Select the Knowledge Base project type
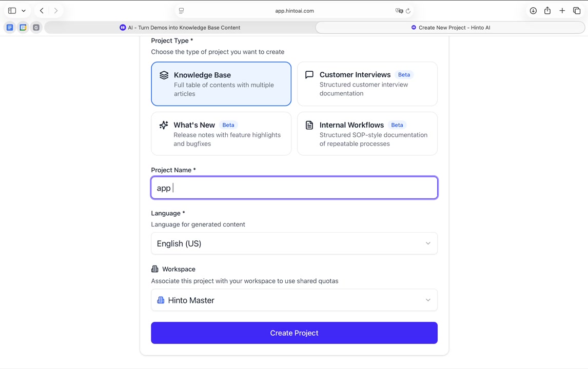 click(221, 84)
